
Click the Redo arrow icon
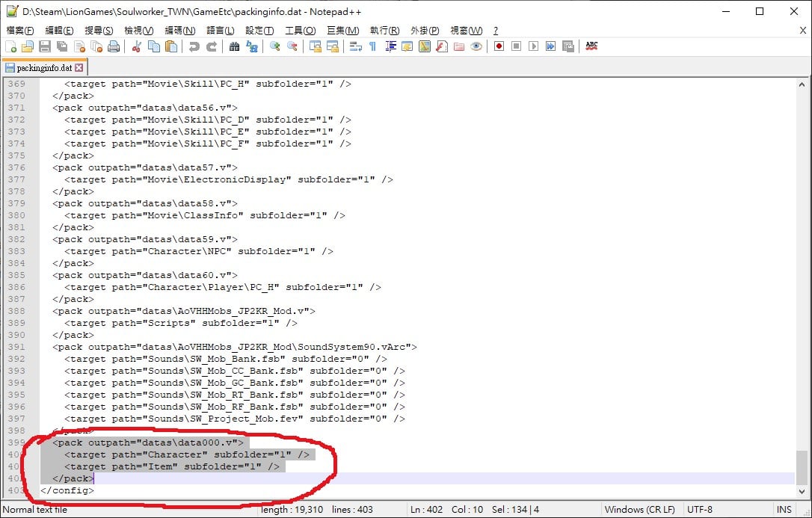(x=212, y=46)
